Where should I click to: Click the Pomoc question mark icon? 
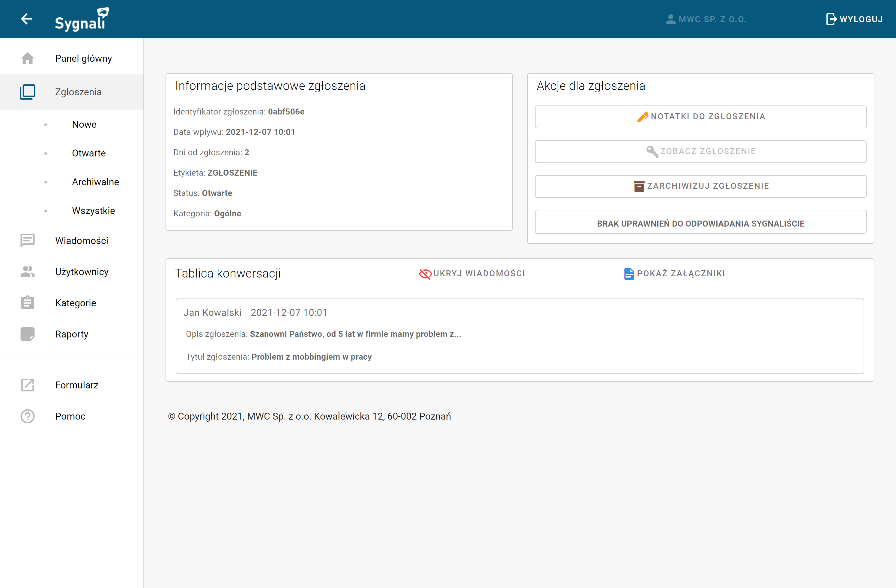tap(28, 416)
